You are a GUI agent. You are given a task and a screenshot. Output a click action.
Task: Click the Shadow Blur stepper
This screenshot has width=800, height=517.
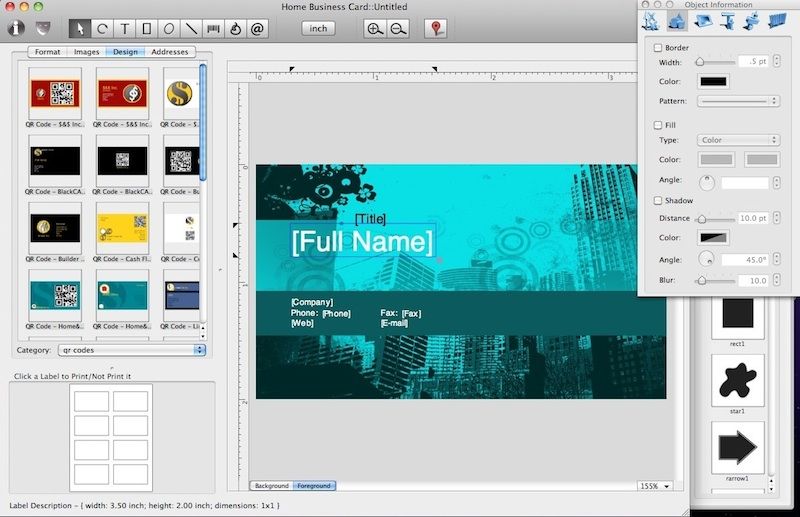[x=777, y=280]
